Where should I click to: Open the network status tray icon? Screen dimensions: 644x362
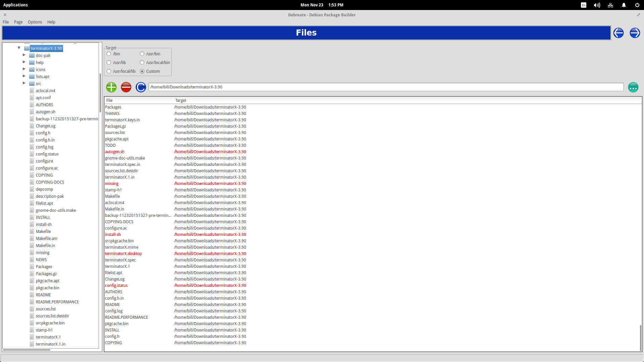tap(610, 5)
